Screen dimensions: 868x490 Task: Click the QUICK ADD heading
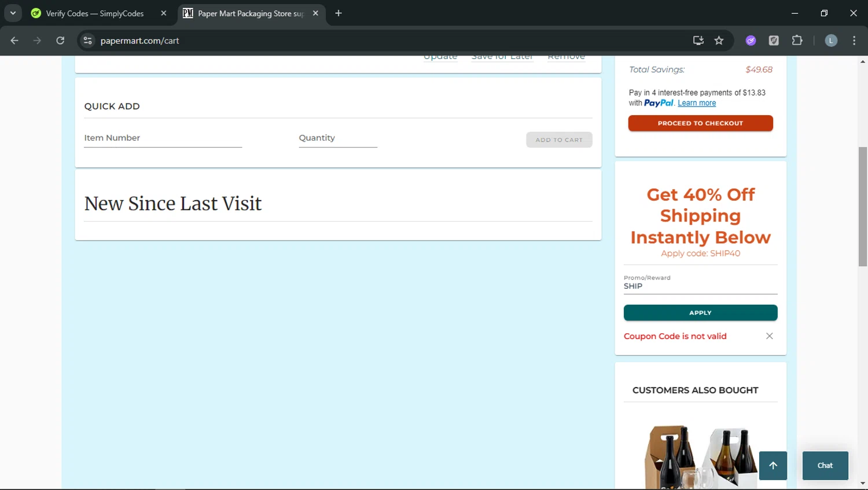click(112, 106)
